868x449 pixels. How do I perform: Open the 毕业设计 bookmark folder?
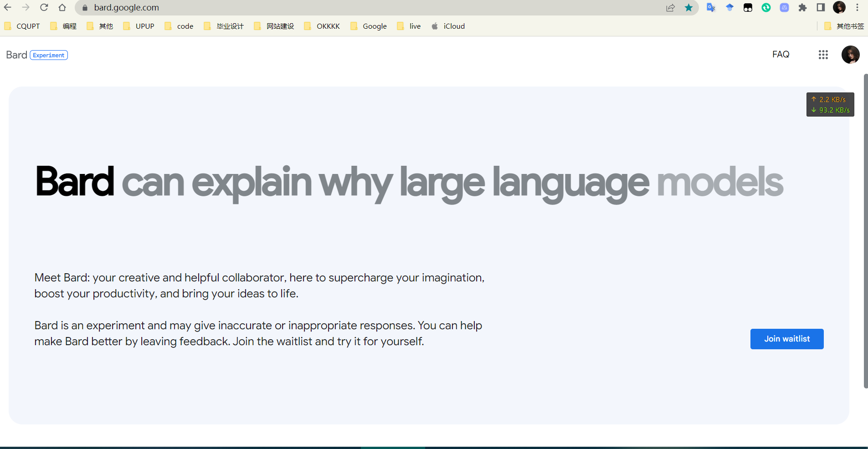[224, 26]
